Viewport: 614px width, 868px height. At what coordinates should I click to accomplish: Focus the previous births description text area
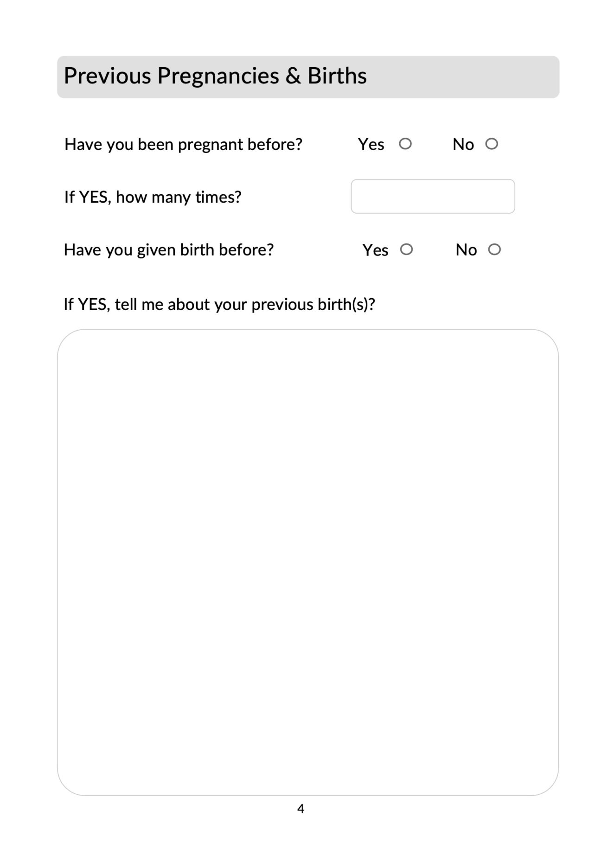[308, 562]
